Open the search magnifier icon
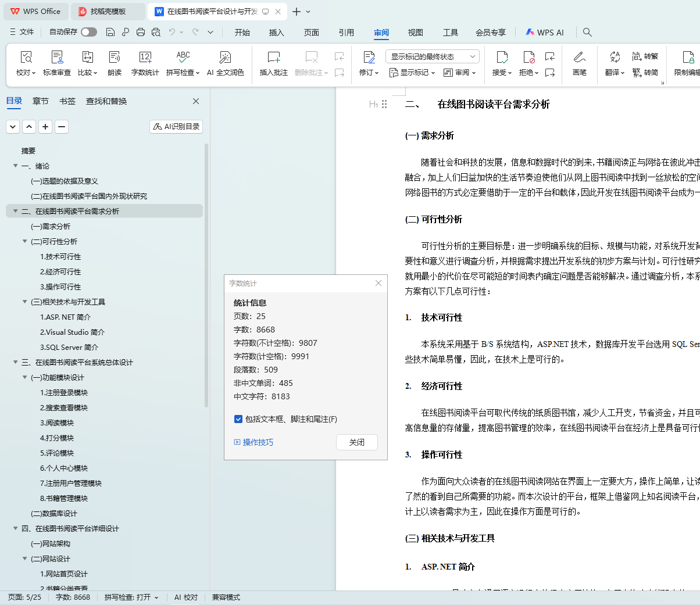This screenshot has width=700, height=605. [587, 33]
